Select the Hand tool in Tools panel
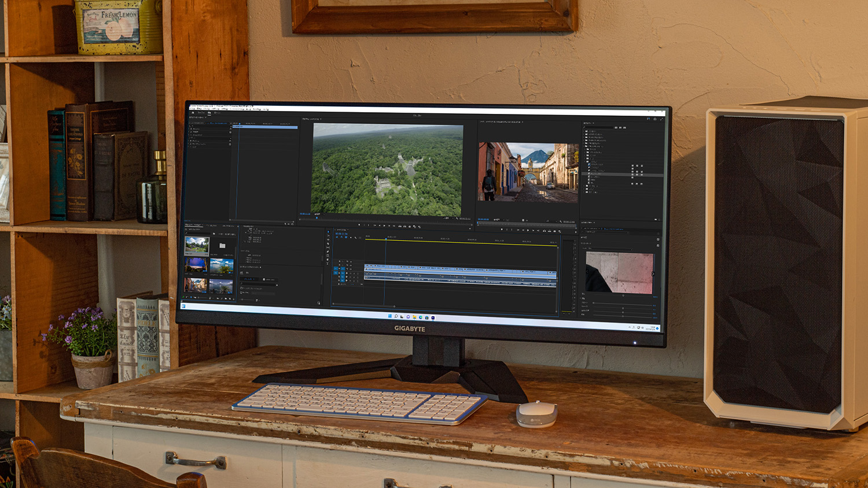Viewport: 868px width, 488px height. point(328,260)
